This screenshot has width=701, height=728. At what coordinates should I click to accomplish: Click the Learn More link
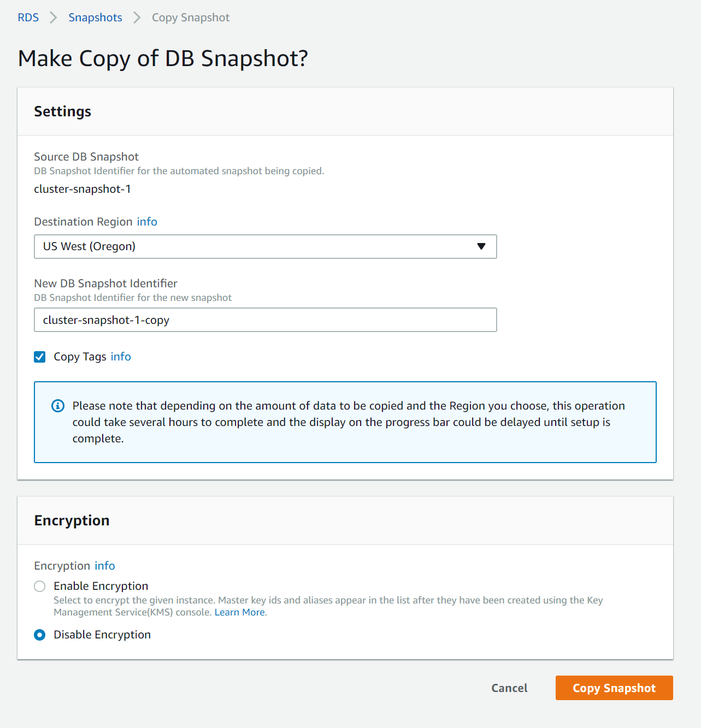click(240, 612)
